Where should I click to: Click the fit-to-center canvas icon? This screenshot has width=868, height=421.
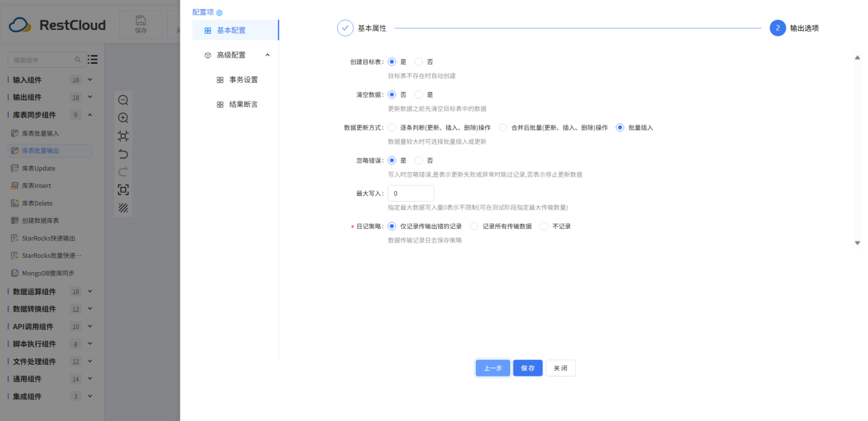coord(123,136)
